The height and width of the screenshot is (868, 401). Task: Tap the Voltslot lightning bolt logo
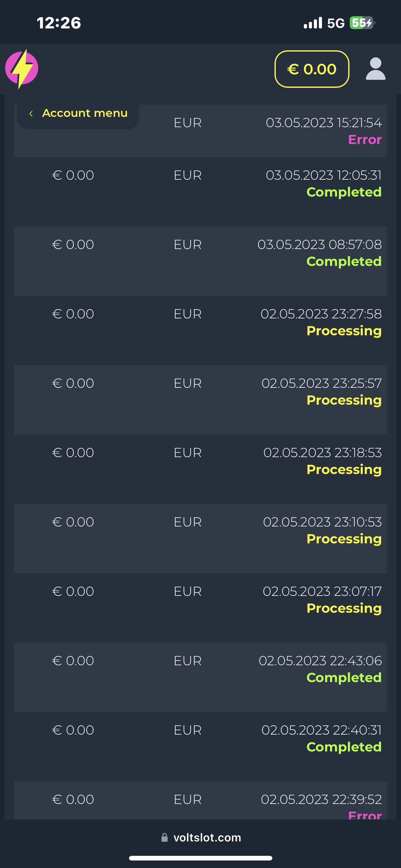tap(22, 69)
